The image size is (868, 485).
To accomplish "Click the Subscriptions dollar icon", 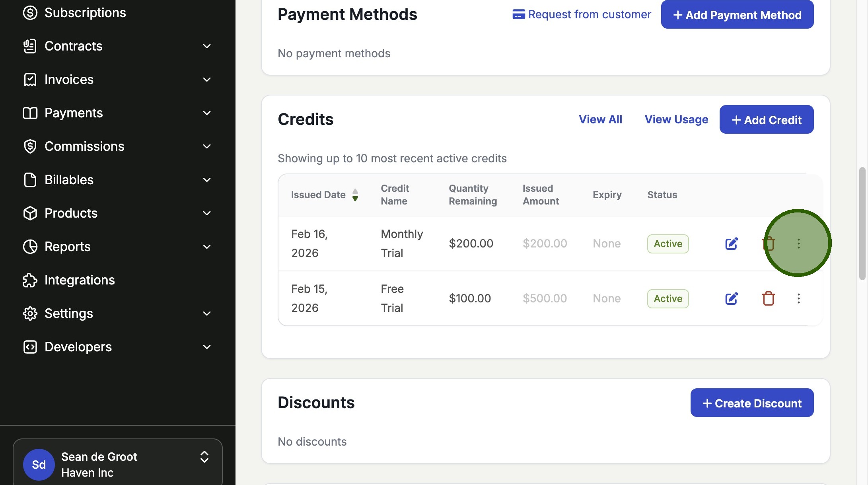I will [x=30, y=13].
